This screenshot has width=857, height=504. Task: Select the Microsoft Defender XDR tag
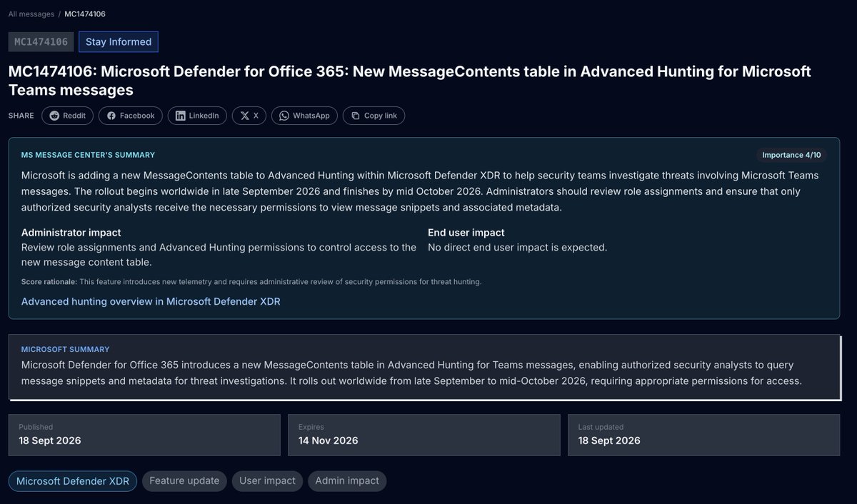pyautogui.click(x=73, y=481)
